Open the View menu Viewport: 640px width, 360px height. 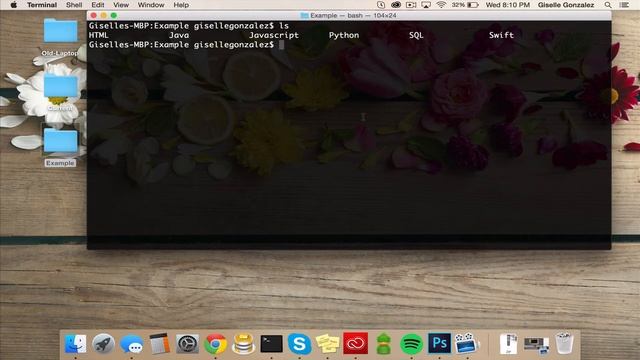121,5
